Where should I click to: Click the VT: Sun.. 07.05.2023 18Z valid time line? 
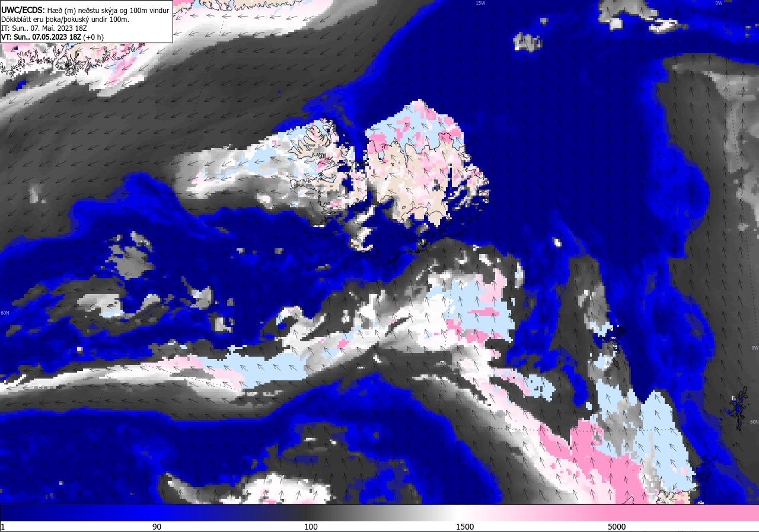tap(52, 37)
